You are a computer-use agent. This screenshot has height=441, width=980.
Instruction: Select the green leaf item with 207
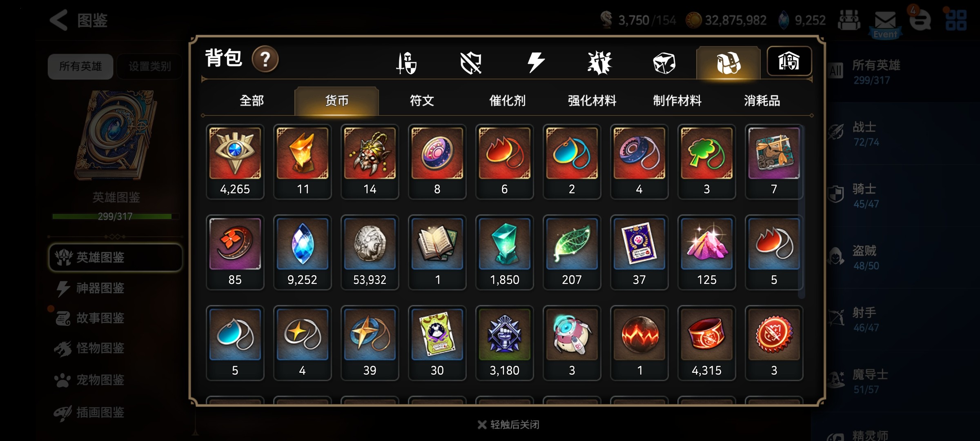[x=572, y=252]
